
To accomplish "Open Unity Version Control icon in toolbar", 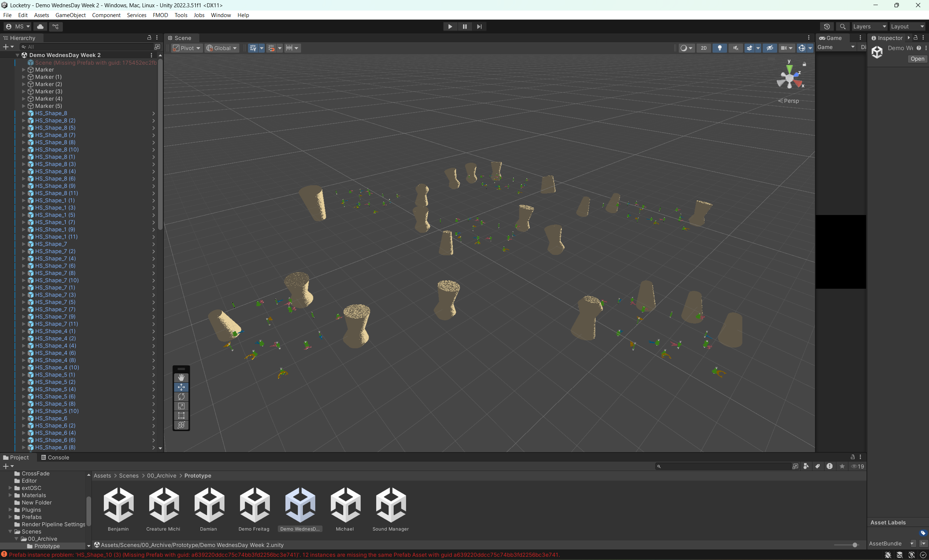I will coord(56,27).
